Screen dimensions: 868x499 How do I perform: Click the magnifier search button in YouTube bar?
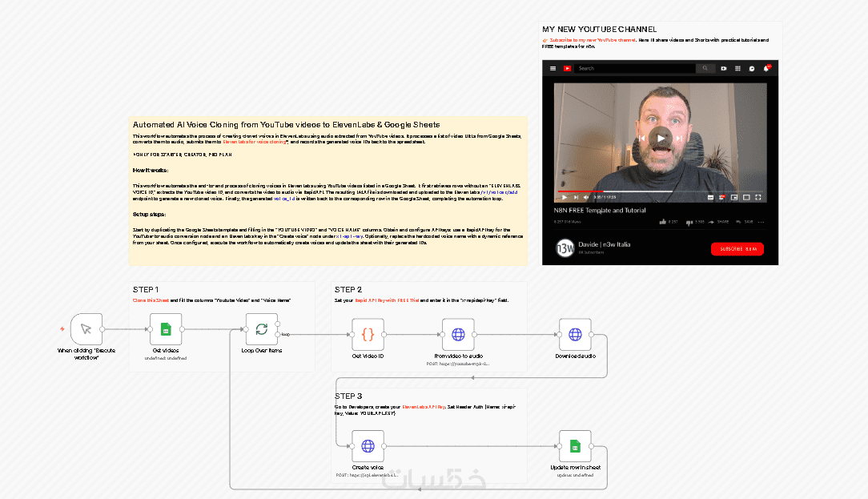click(705, 69)
